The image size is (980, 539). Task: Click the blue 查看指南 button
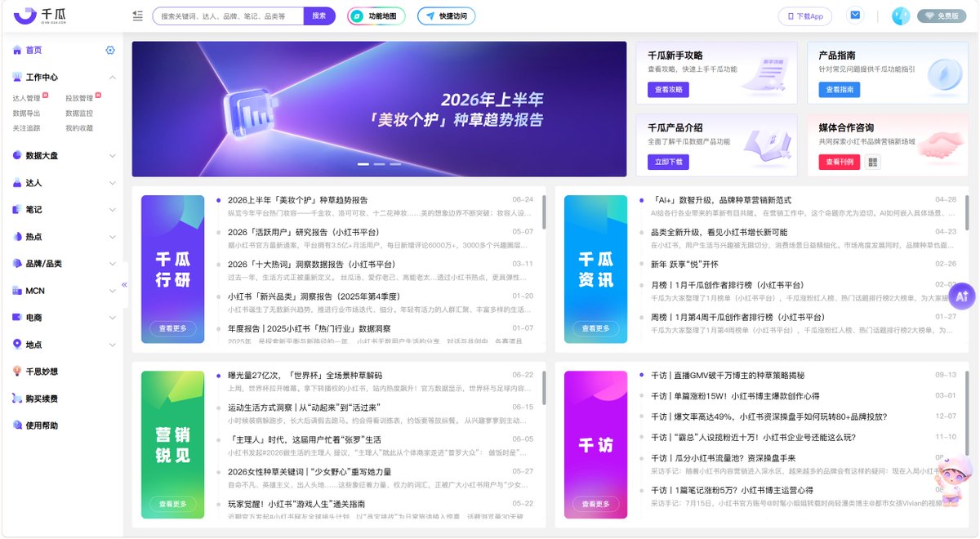point(840,90)
